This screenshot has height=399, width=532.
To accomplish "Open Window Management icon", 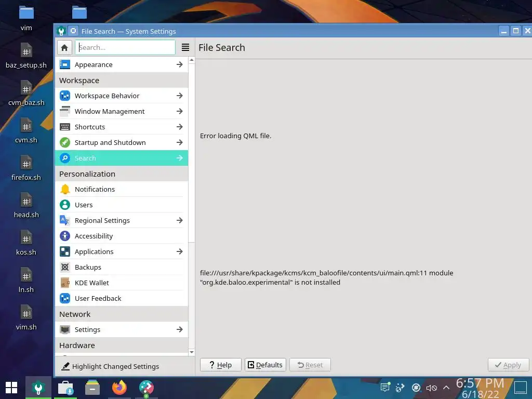I will coord(65,111).
